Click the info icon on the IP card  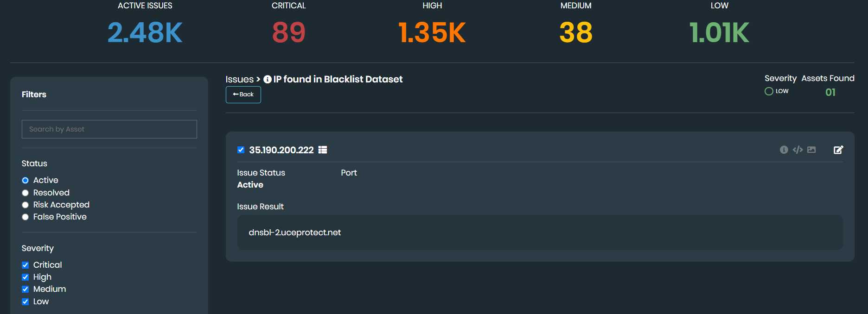[x=784, y=150]
